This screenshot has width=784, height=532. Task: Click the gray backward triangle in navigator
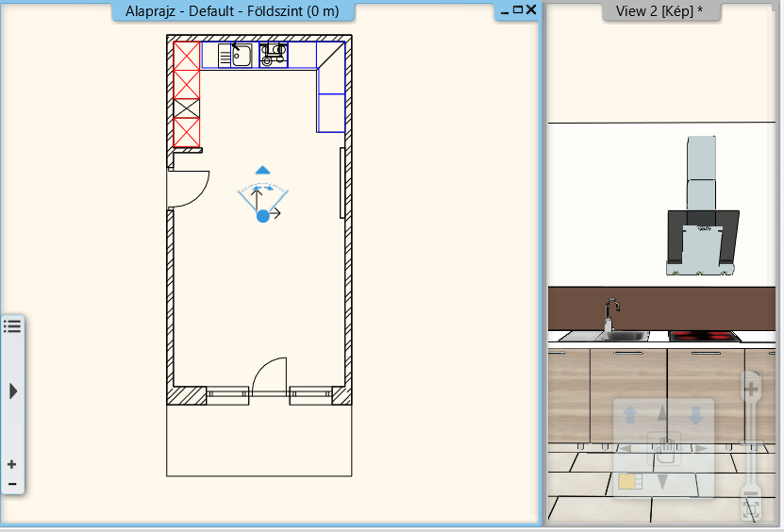pyautogui.click(x=662, y=482)
